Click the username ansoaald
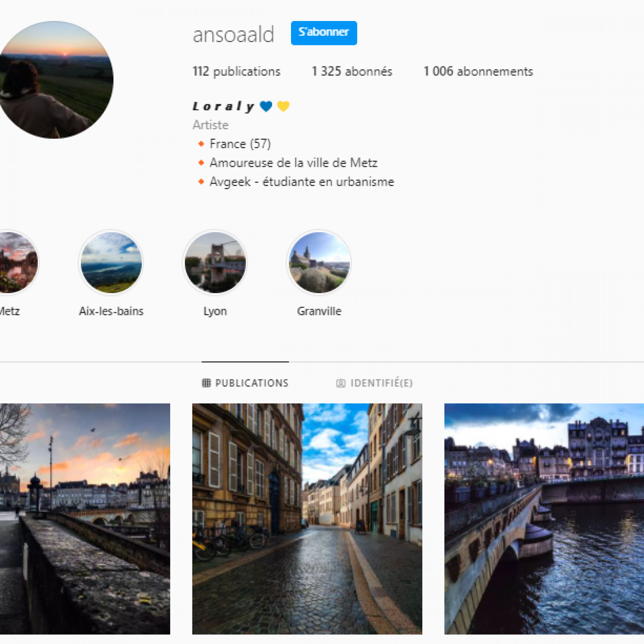644x644 pixels. pyautogui.click(x=234, y=34)
